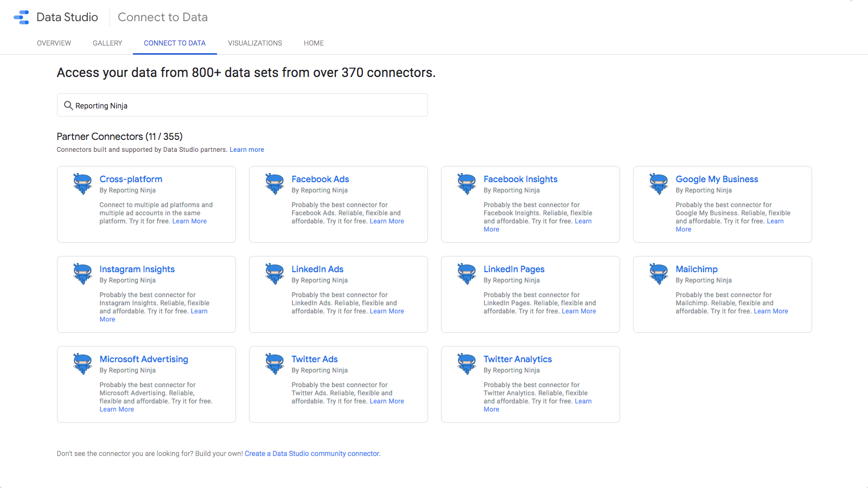868x488 pixels.
Task: Click the Twitter Analytics ninja icon
Action: coord(467,364)
